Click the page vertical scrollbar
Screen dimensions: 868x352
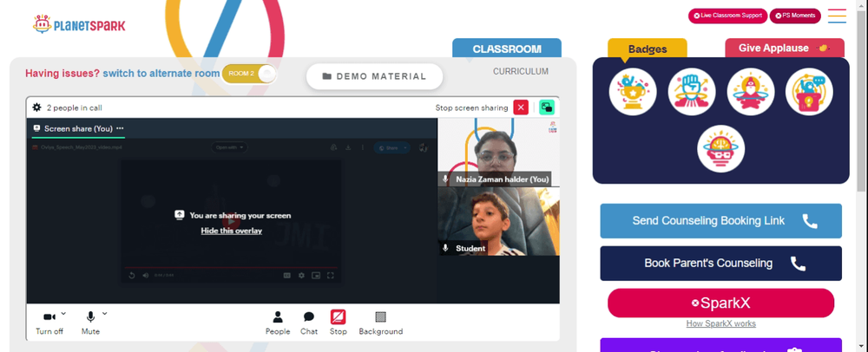[862, 100]
